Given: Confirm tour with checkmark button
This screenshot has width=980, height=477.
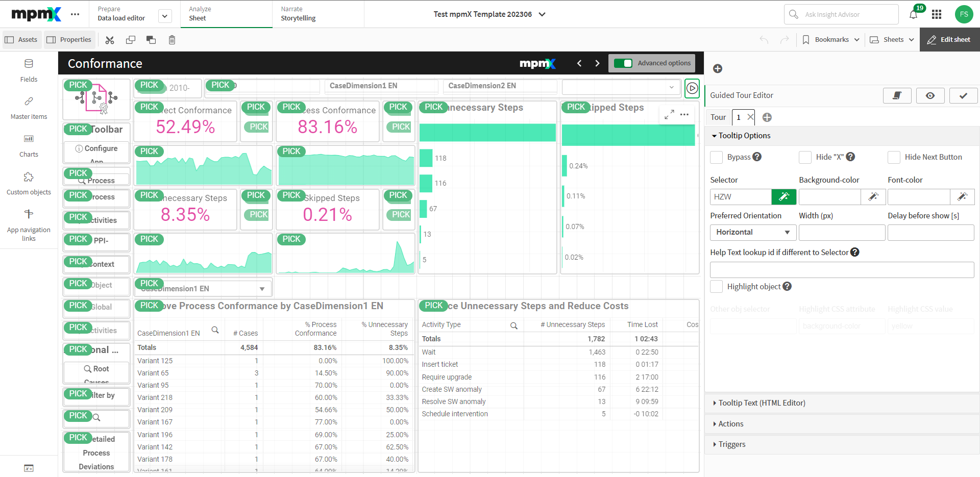Looking at the screenshot, I should [x=963, y=95].
